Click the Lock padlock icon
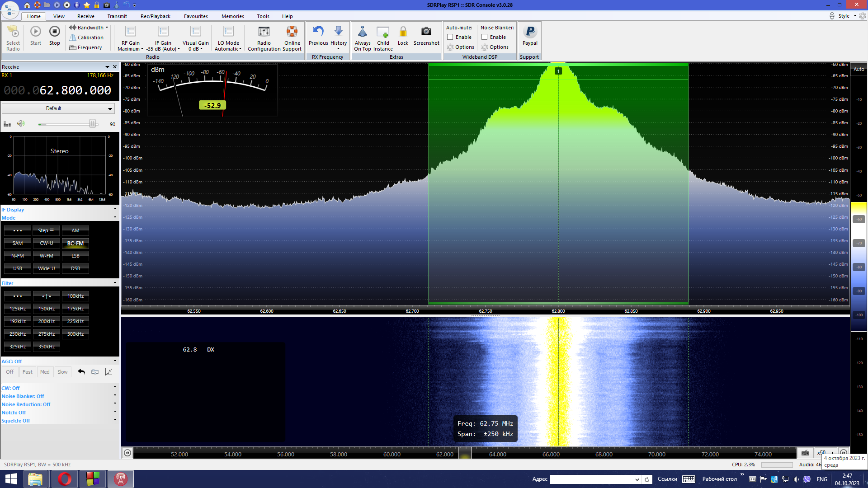 tap(403, 32)
